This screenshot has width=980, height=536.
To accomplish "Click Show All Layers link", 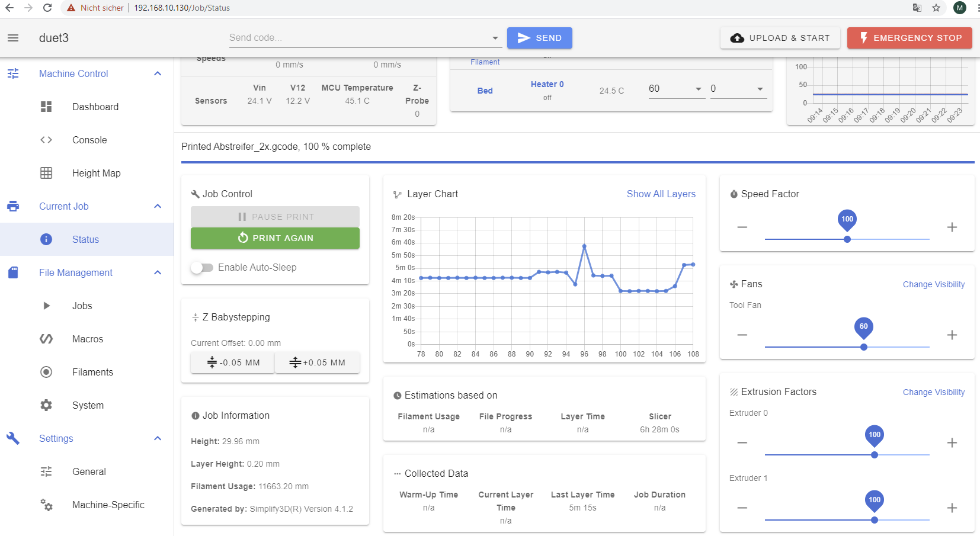I will click(661, 194).
